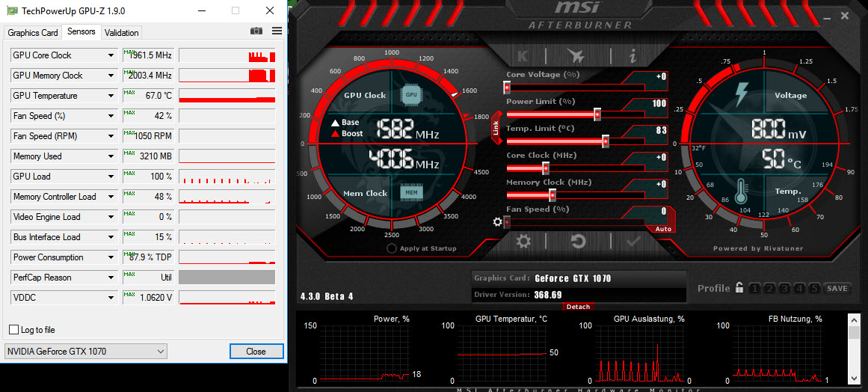
Task: Click the Afterburner airplane OC scanner icon
Action: [576, 56]
